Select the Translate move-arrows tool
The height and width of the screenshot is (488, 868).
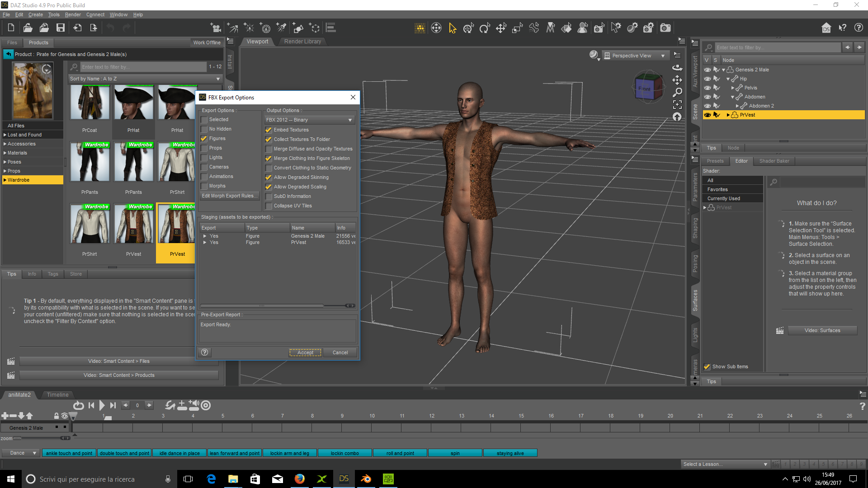pos(501,28)
